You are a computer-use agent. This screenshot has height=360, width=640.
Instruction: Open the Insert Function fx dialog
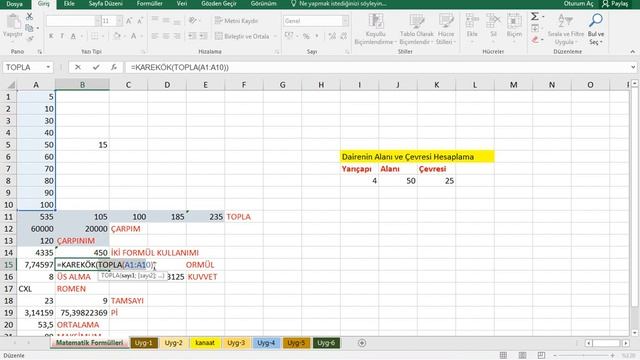114,67
